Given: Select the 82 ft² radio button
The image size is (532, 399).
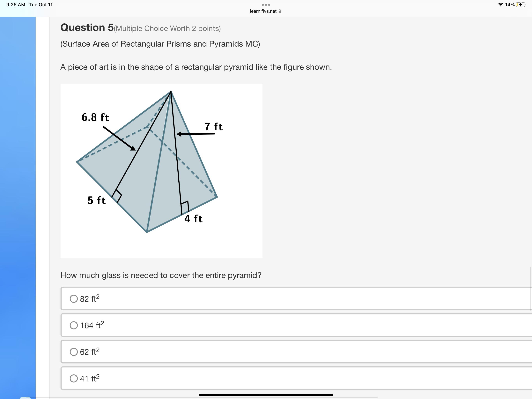Looking at the screenshot, I should click(74, 299).
